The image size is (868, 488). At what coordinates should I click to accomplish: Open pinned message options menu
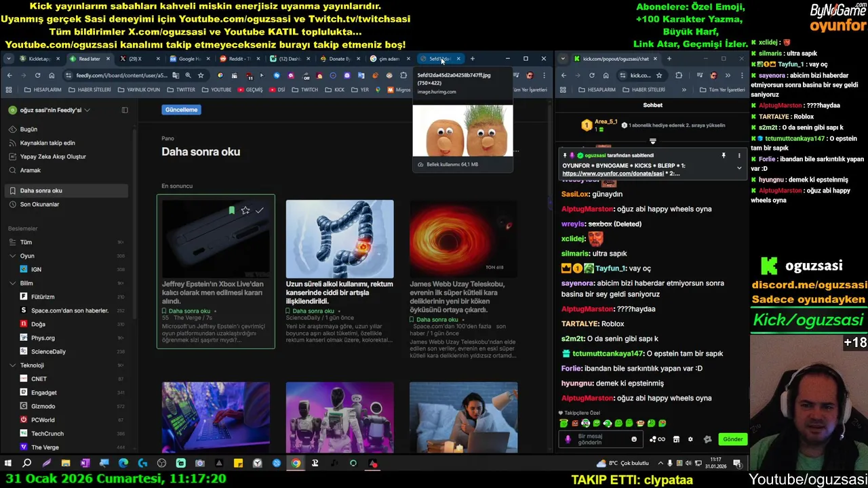pyautogui.click(x=739, y=155)
